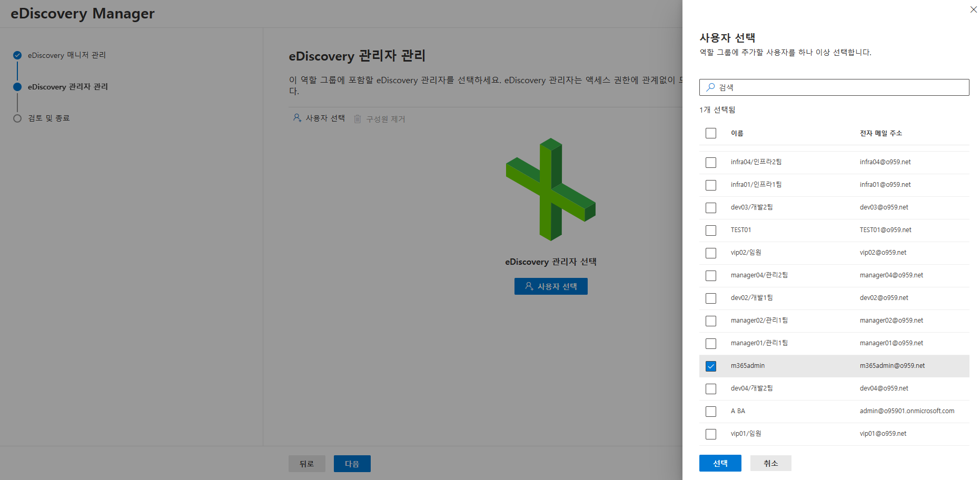
Task: Check the dev03/개발2팀 checkbox
Action: tap(711, 208)
